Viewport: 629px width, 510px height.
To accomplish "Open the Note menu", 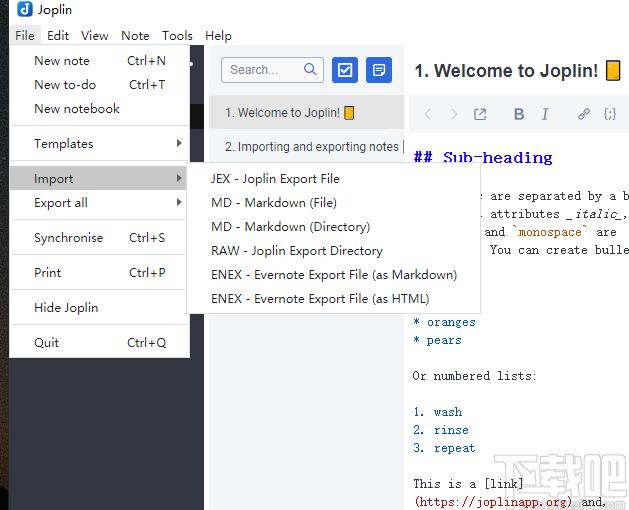I will coord(136,36).
